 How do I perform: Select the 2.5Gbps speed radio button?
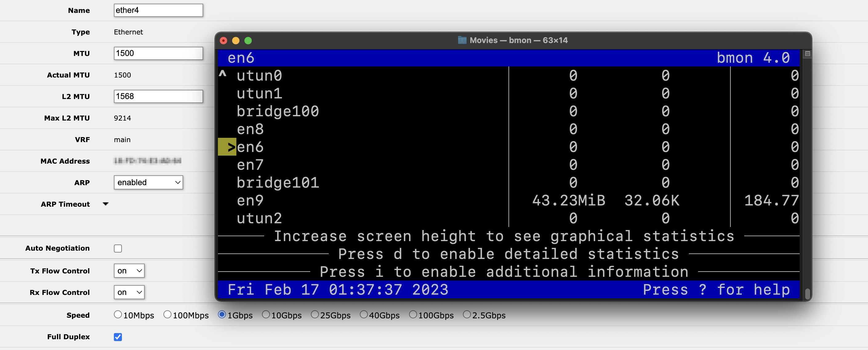pyautogui.click(x=466, y=314)
